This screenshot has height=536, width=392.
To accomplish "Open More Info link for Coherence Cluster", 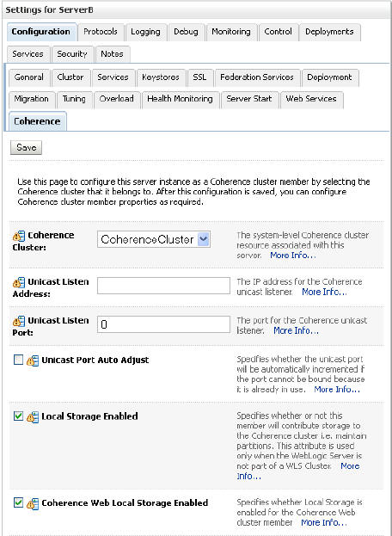I will (293, 256).
